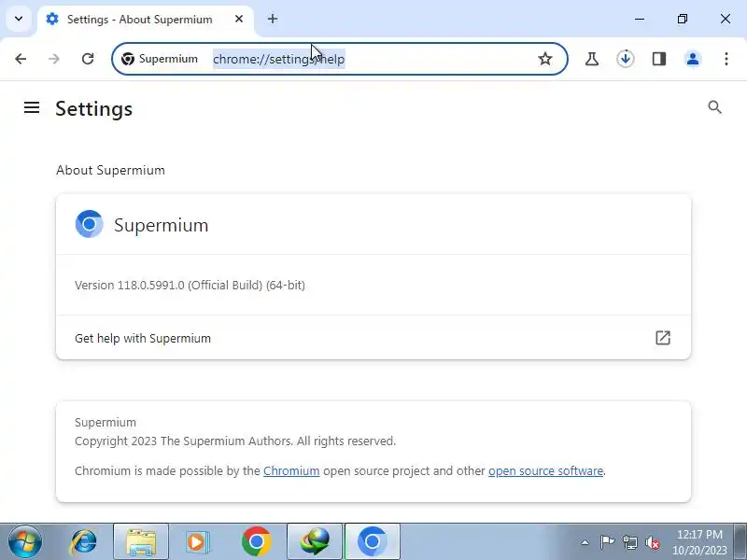The image size is (747, 560).
Task: Click the About Supermium heading
Action: pos(110,170)
